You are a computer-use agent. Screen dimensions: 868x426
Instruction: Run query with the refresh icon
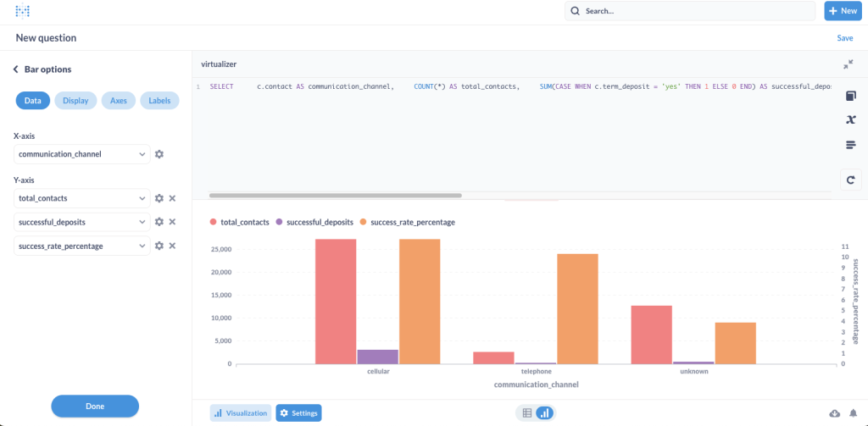click(851, 179)
